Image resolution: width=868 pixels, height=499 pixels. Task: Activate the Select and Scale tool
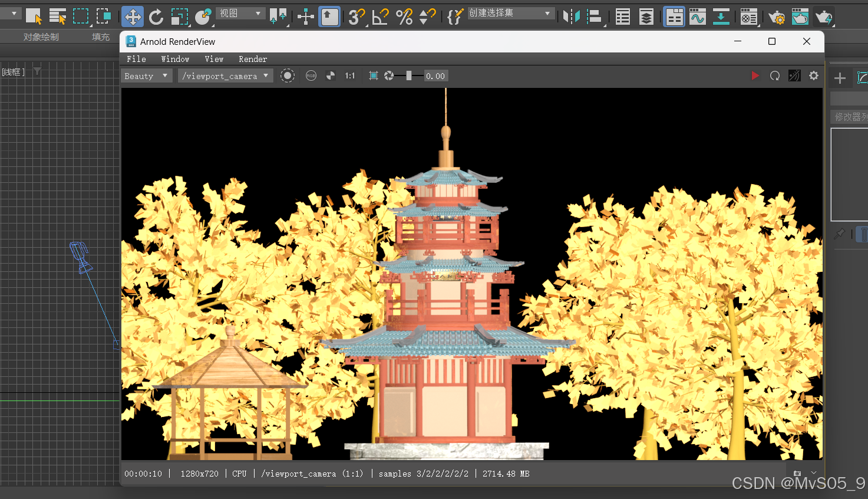(x=179, y=17)
